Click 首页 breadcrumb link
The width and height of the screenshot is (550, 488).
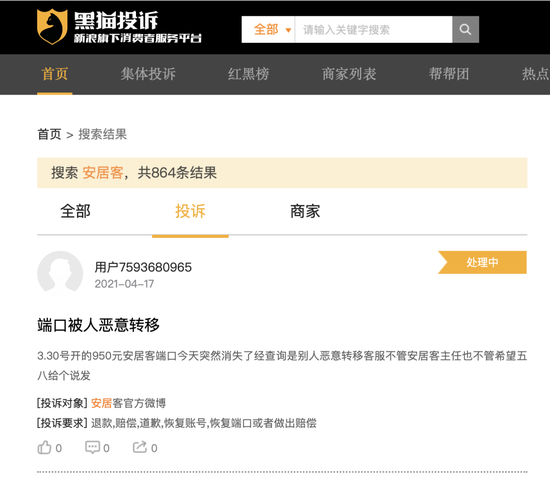click(x=49, y=134)
